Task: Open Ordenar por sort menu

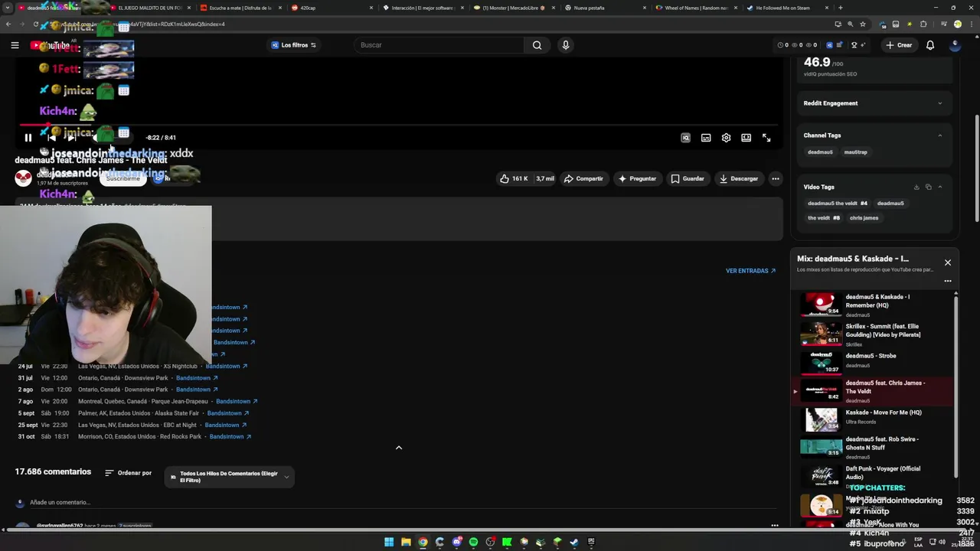Action: 128,473
